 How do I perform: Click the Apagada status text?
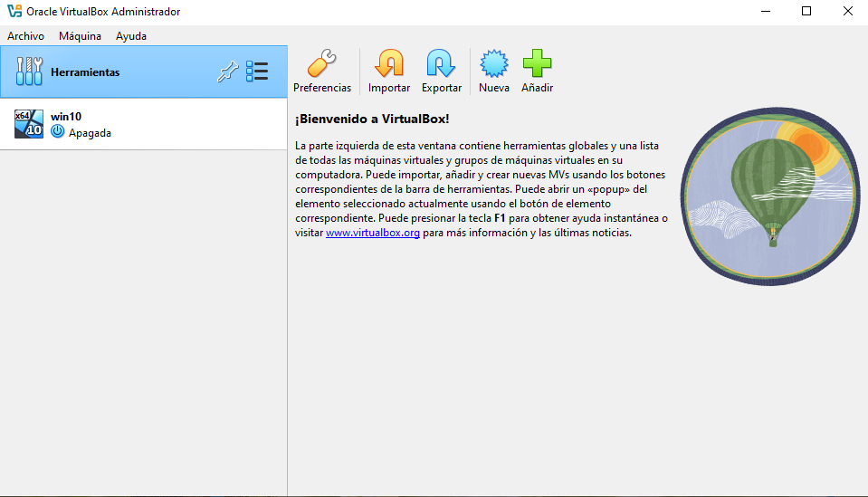(x=90, y=133)
